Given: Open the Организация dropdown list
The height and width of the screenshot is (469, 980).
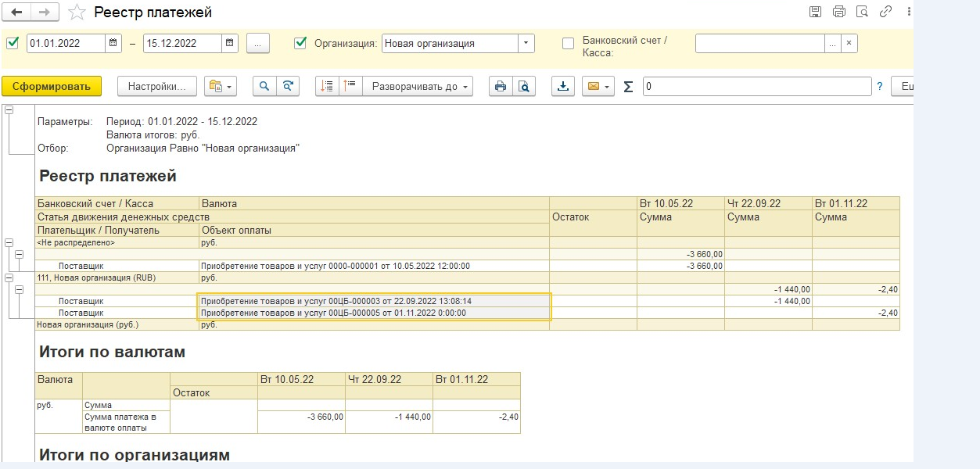Looking at the screenshot, I should pyautogui.click(x=526, y=44).
